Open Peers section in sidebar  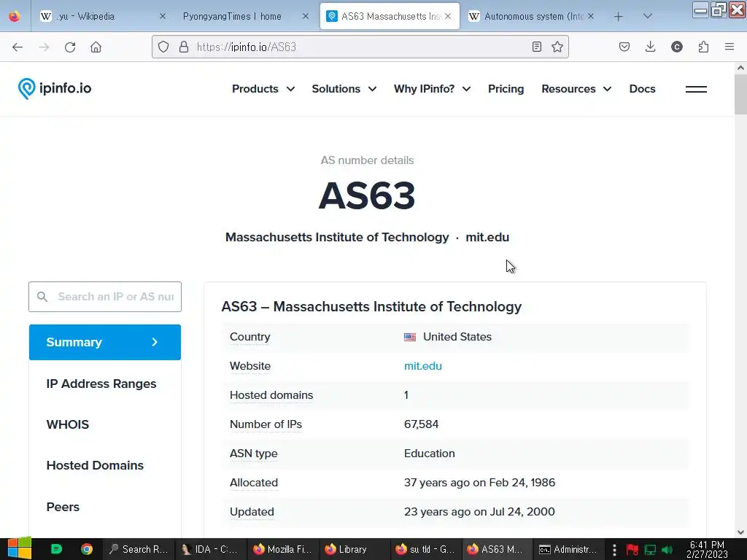63,507
